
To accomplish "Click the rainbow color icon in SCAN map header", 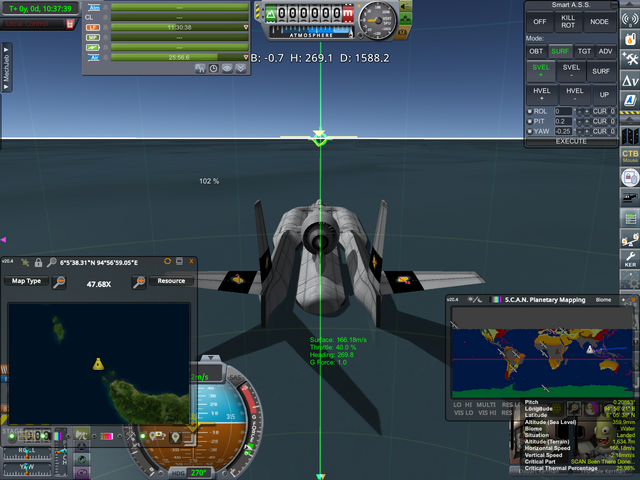I will point(496,300).
